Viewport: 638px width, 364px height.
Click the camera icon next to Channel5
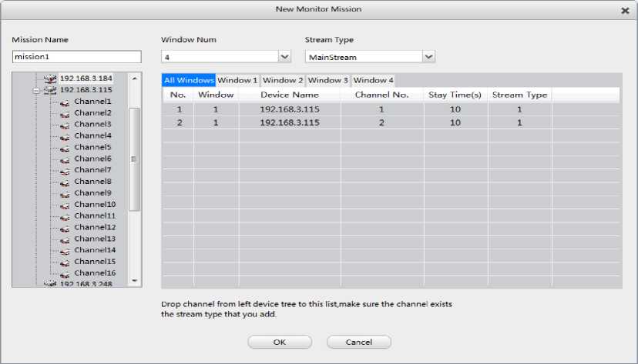[65, 147]
